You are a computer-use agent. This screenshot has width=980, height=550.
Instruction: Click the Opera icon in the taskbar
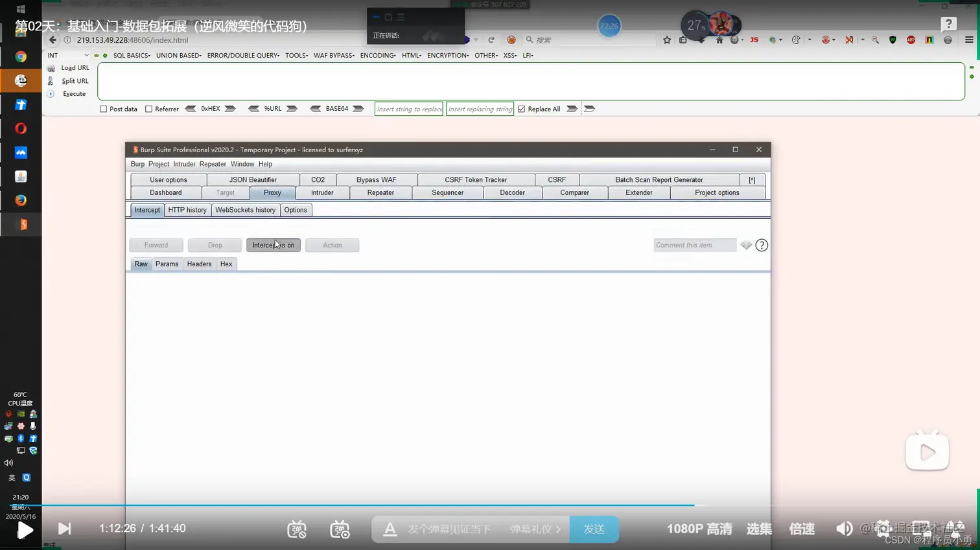pyautogui.click(x=21, y=128)
